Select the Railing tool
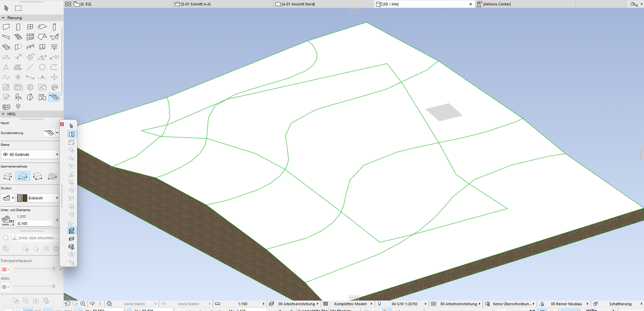 point(30,47)
